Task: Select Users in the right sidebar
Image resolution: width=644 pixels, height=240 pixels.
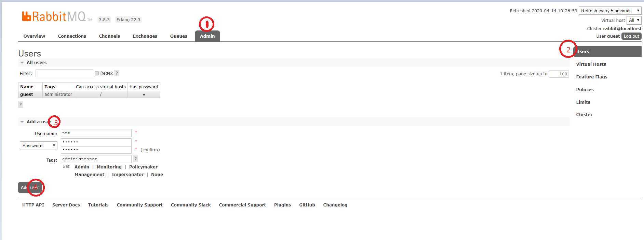Action: (607, 52)
